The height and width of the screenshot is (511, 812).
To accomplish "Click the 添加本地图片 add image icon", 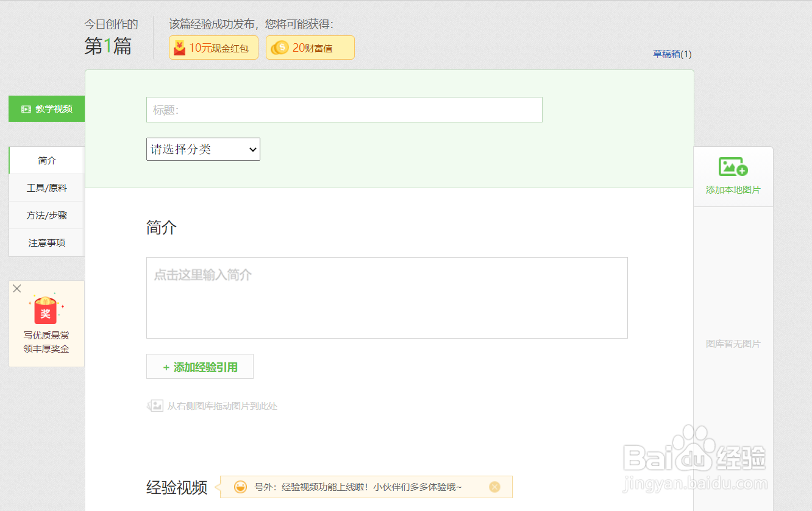I will pyautogui.click(x=732, y=166).
